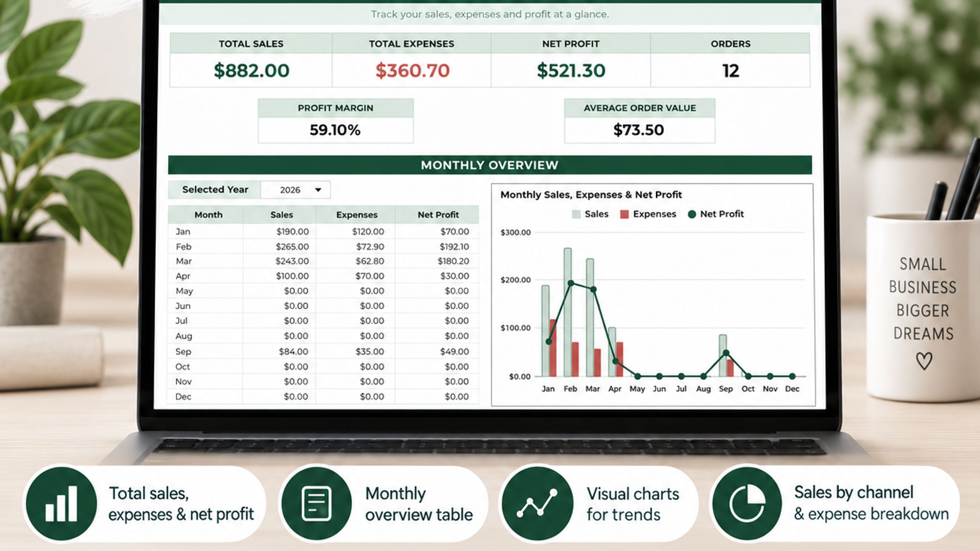
Task: Click the pie chart icon badge
Action: click(x=747, y=503)
